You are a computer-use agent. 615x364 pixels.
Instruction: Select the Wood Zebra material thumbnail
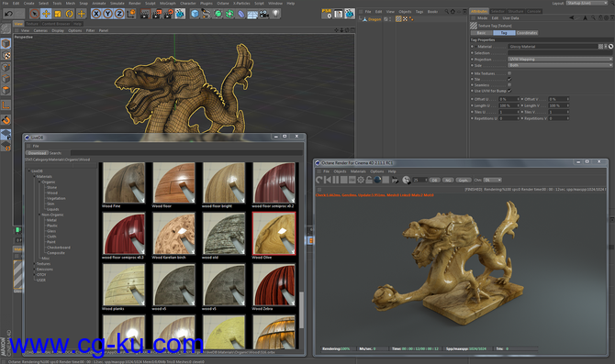tap(274, 285)
